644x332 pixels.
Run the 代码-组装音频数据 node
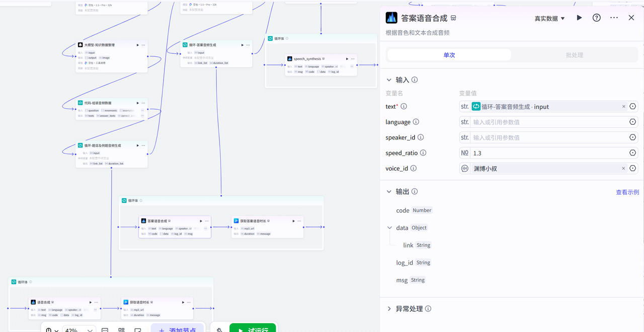click(138, 103)
